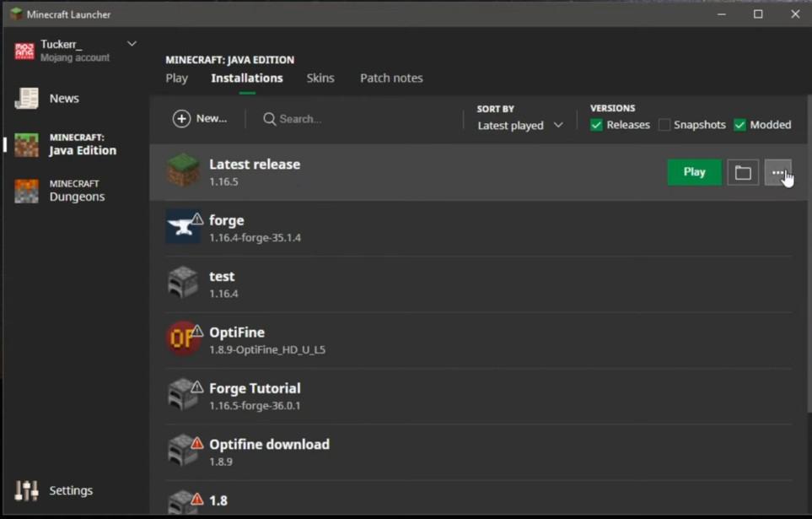Click Optifine download furnace icon
This screenshot has height=519, width=812.
(183, 451)
